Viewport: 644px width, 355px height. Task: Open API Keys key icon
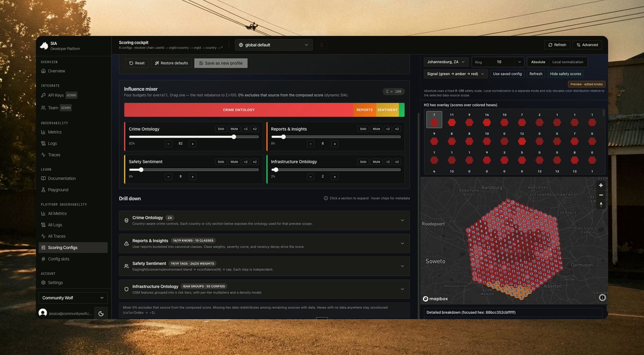(44, 95)
